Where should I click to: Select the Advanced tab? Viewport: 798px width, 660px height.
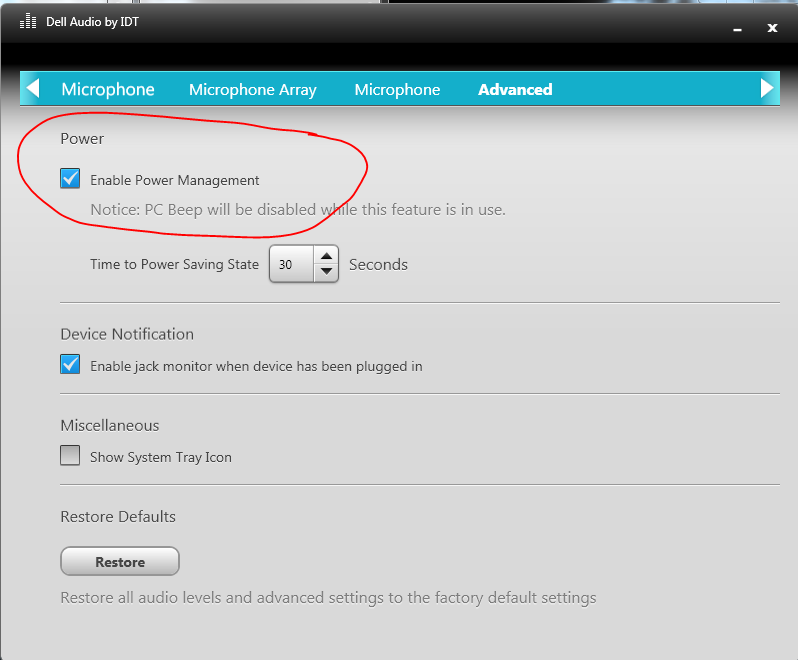click(515, 90)
